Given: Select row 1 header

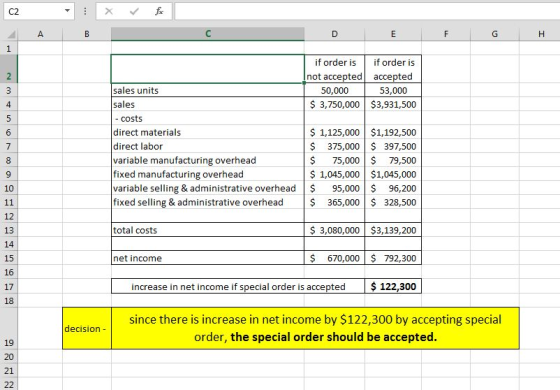Looking at the screenshot, I should click(9, 48).
